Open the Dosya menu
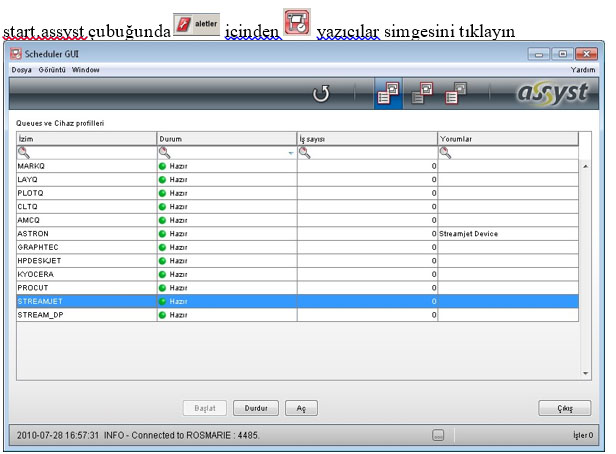This screenshot has width=616, height=454. pos(21,70)
